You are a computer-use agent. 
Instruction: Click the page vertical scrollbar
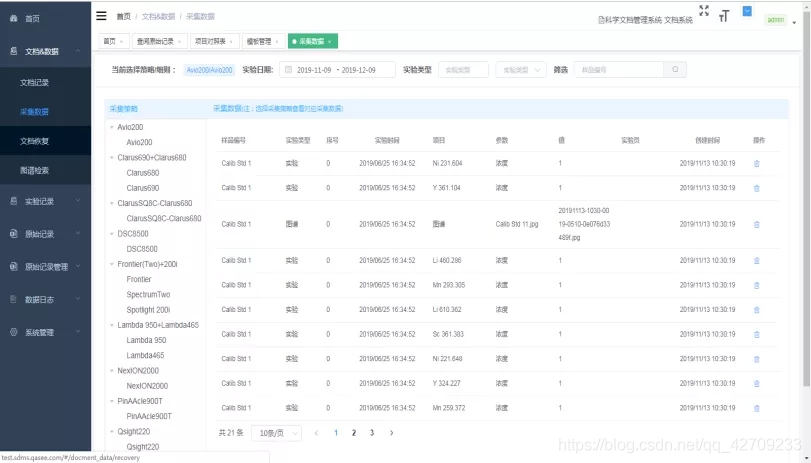[806, 199]
